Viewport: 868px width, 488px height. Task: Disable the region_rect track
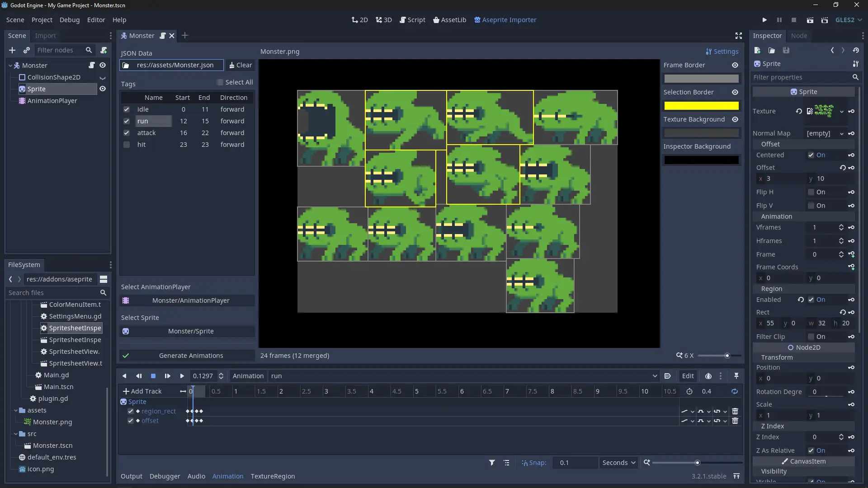tap(131, 411)
